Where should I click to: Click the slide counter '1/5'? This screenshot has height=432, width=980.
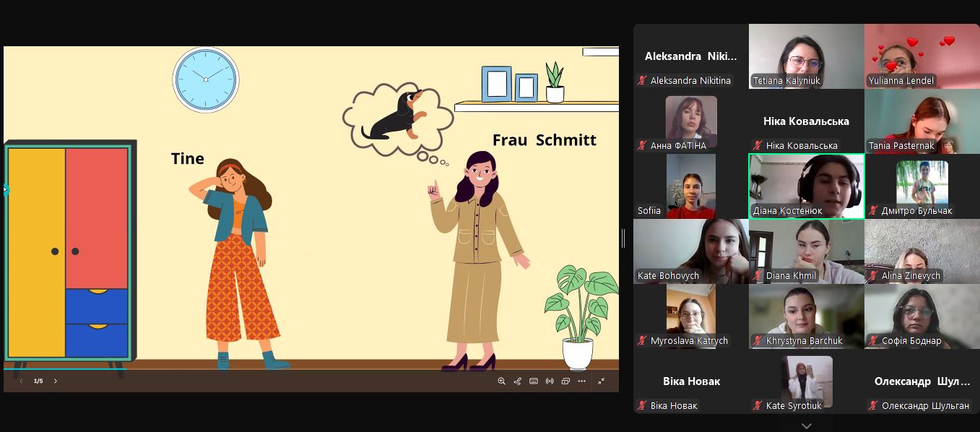[x=38, y=381]
